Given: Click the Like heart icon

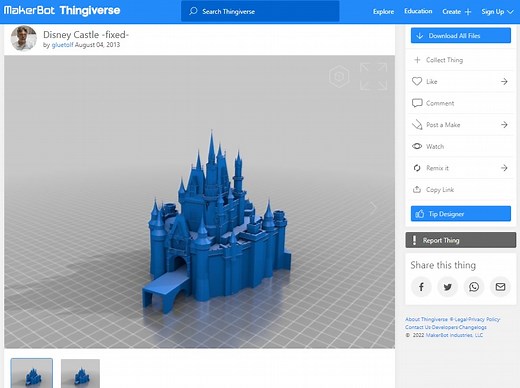Looking at the screenshot, I should [417, 81].
